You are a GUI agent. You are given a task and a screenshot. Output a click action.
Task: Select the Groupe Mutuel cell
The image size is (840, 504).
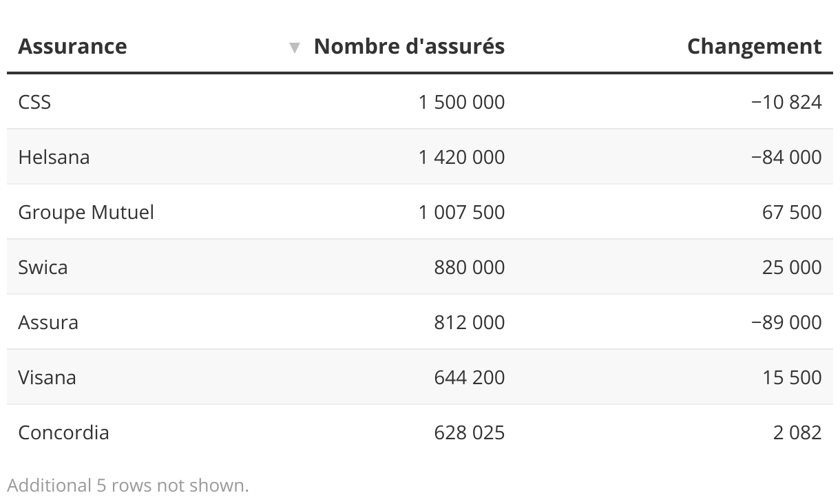pyautogui.click(x=86, y=212)
